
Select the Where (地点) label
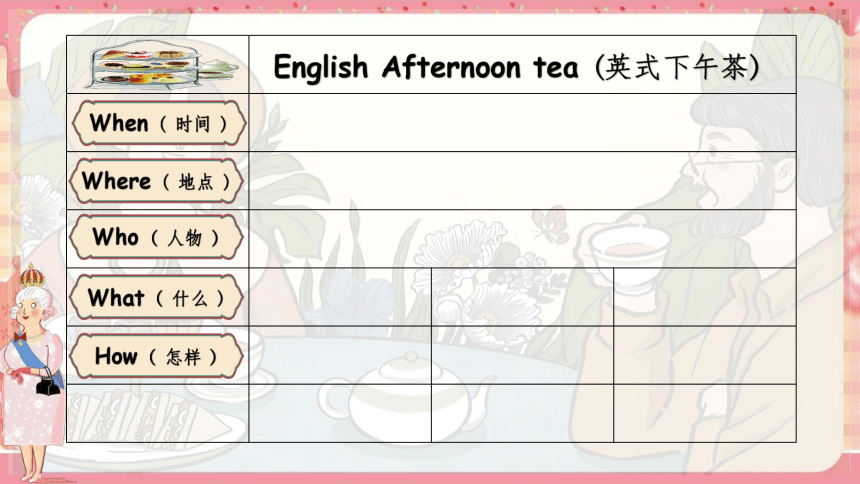[157, 181]
